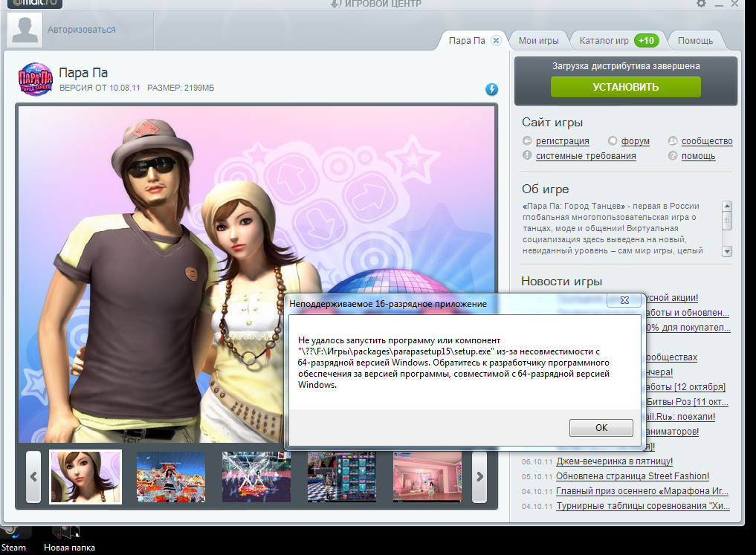Open the news link ending 'аботы и обновлен...'
This screenshot has height=555, width=756.
click(x=688, y=313)
